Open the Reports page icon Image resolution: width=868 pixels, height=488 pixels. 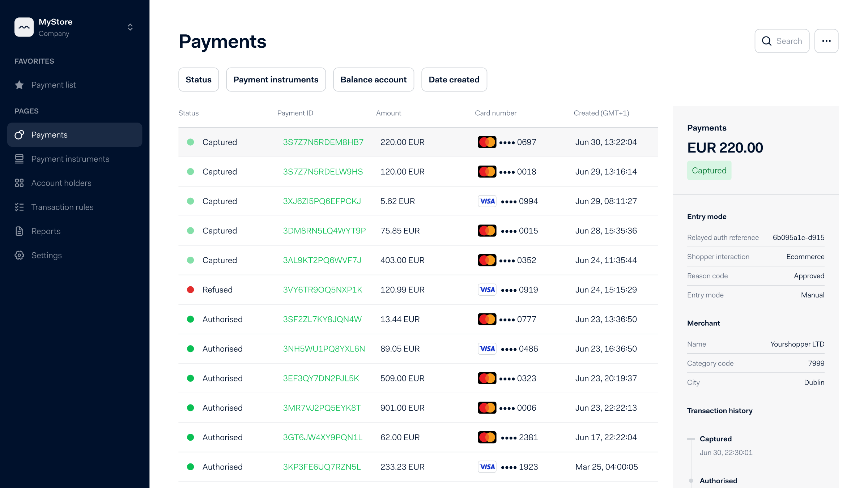tap(20, 231)
